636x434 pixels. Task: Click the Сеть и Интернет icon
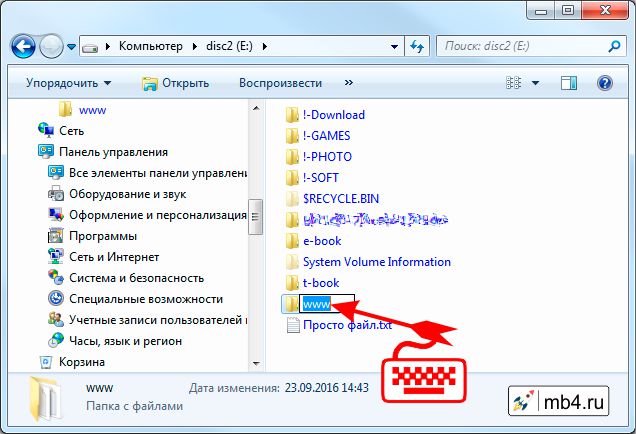pyautogui.click(x=56, y=256)
